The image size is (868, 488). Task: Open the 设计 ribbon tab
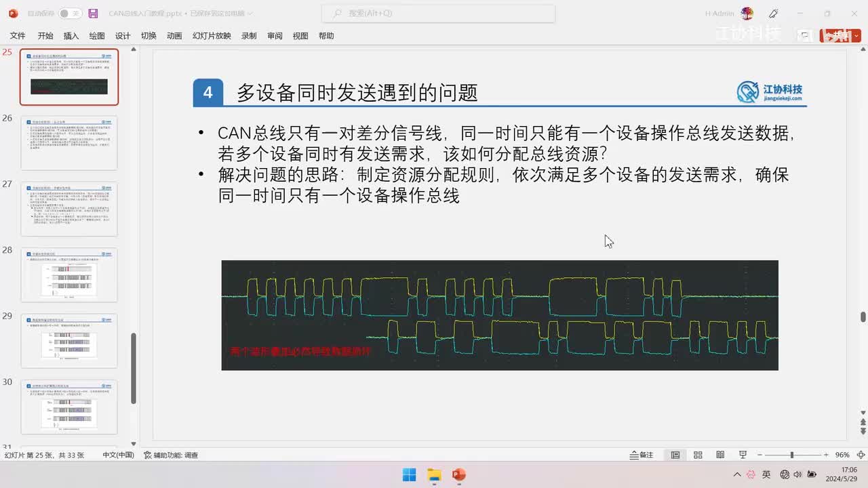pos(123,36)
